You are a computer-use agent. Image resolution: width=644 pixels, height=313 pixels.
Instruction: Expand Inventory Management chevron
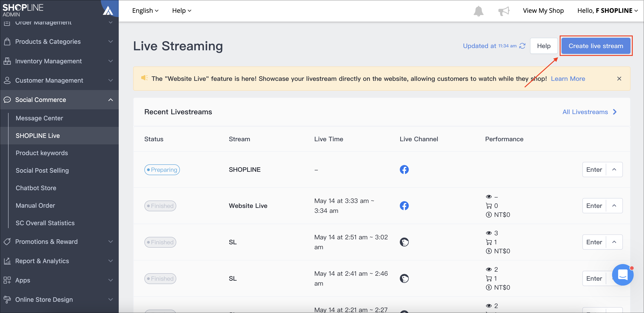coord(110,61)
